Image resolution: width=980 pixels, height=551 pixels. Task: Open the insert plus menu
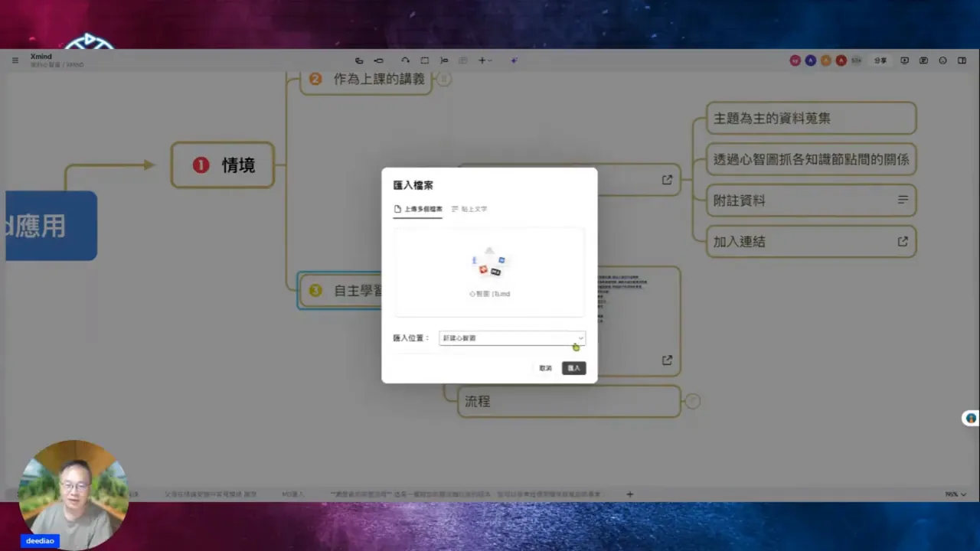(485, 60)
